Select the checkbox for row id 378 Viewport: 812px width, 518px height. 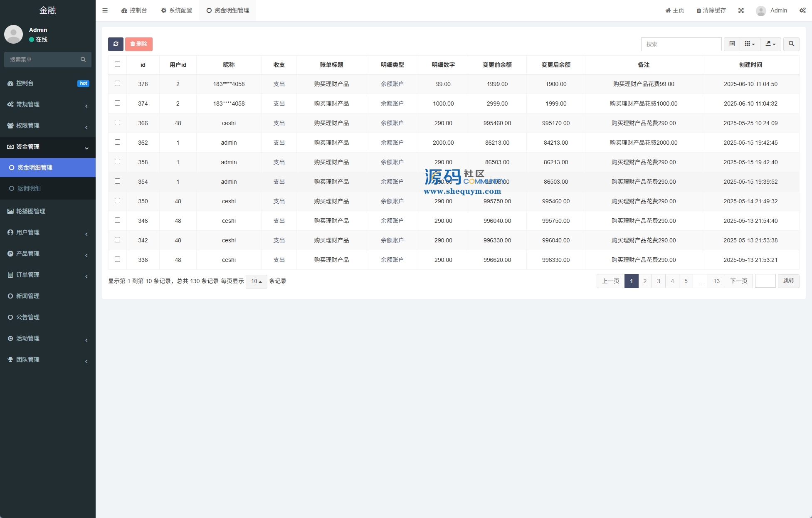pos(117,84)
